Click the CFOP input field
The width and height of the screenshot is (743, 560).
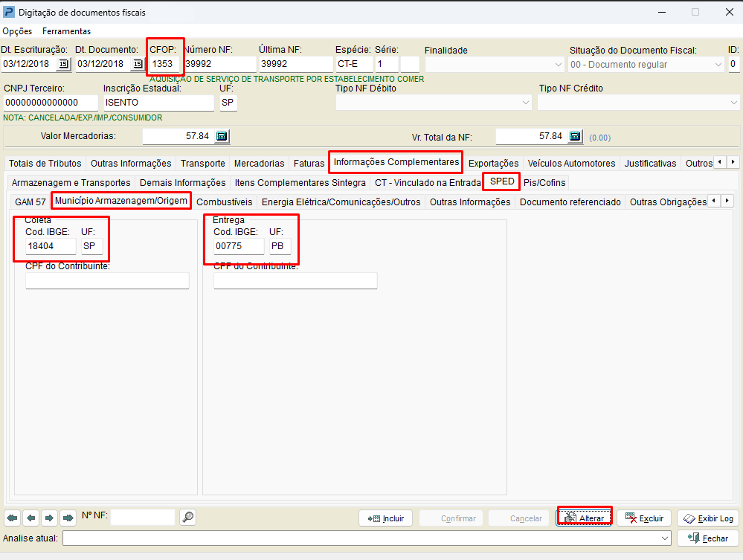click(x=164, y=64)
